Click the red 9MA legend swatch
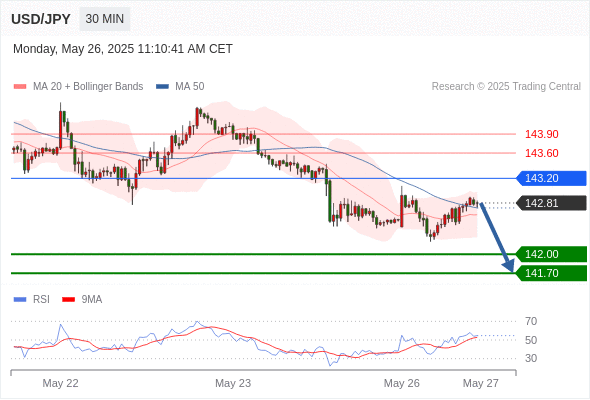The image size is (590, 400). [x=68, y=300]
